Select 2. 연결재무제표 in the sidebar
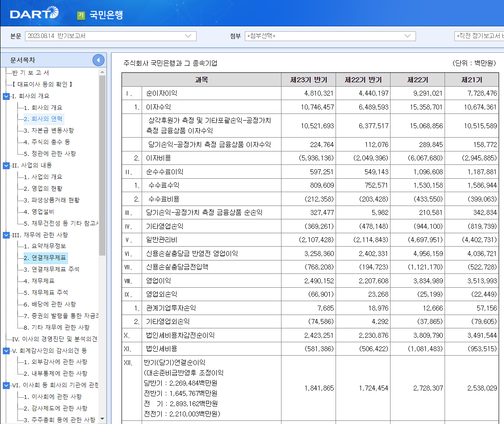The image size is (504, 424). tap(45, 257)
